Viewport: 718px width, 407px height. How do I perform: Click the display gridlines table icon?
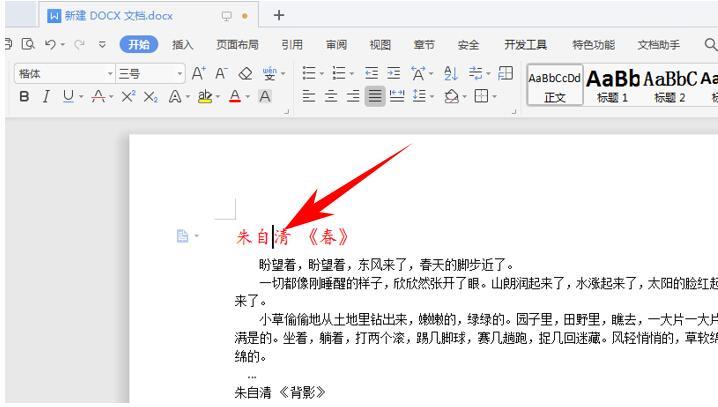tap(506, 73)
